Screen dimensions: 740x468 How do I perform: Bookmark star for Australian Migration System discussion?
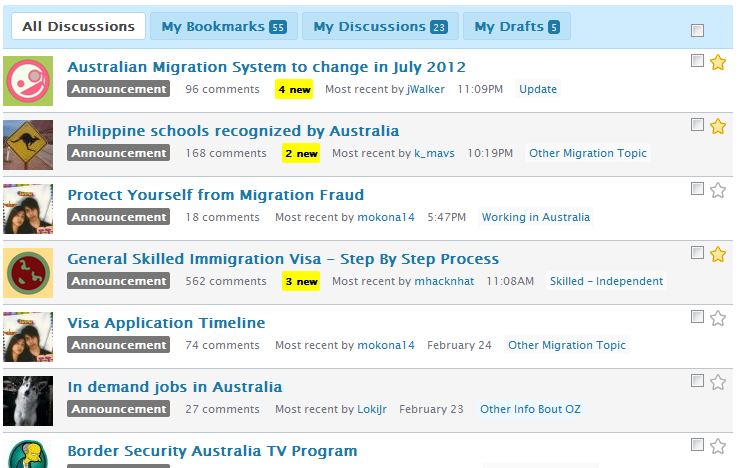[718, 62]
